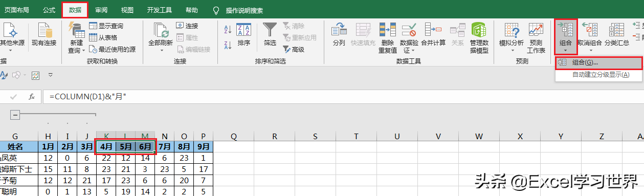This screenshot has width=644, height=196.
Task: Click the 7月 header cell
Action: pyautogui.click(x=165, y=146)
